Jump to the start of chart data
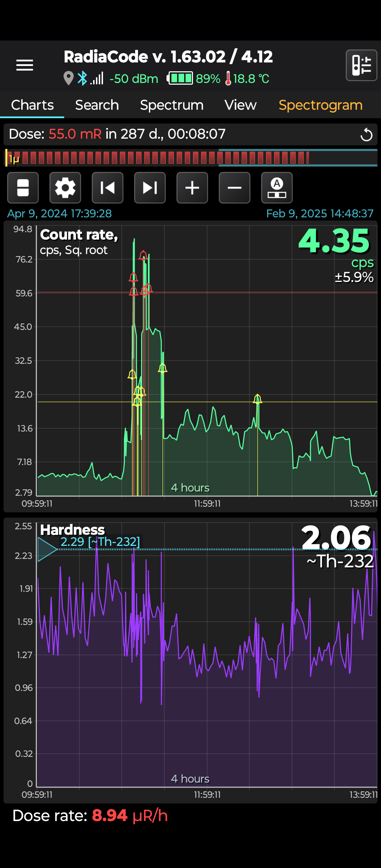 pos(108,188)
